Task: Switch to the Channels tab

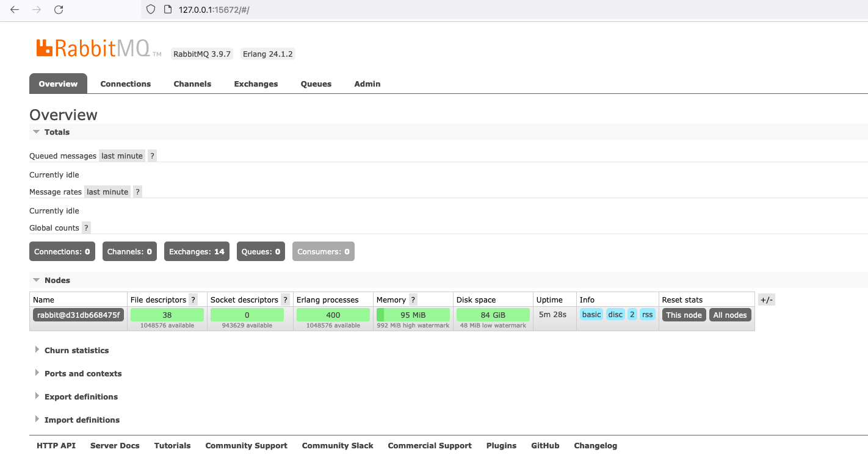Action: (x=192, y=84)
